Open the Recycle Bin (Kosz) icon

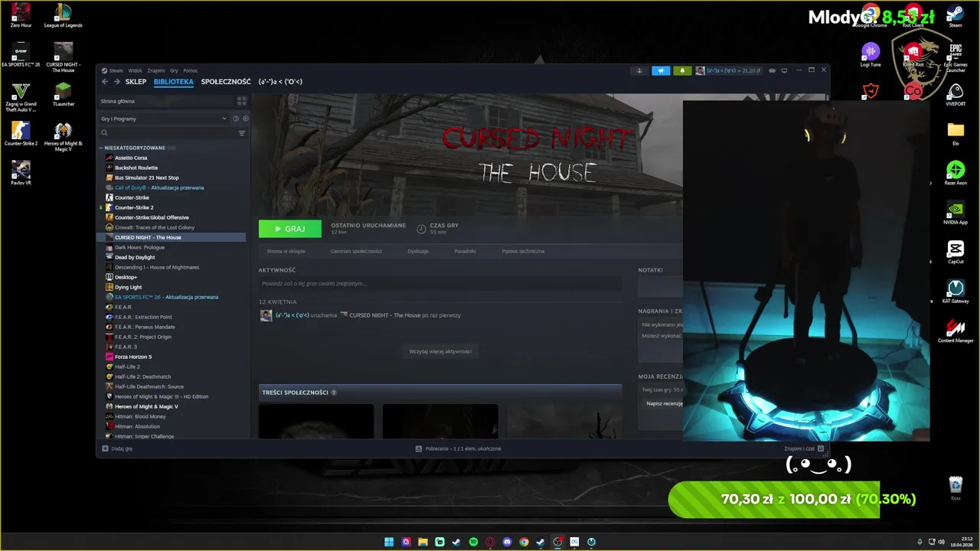955,488
